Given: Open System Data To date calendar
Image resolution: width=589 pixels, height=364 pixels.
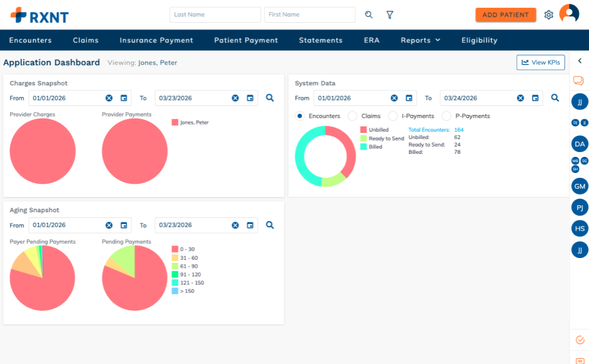Looking at the screenshot, I should coord(536,98).
